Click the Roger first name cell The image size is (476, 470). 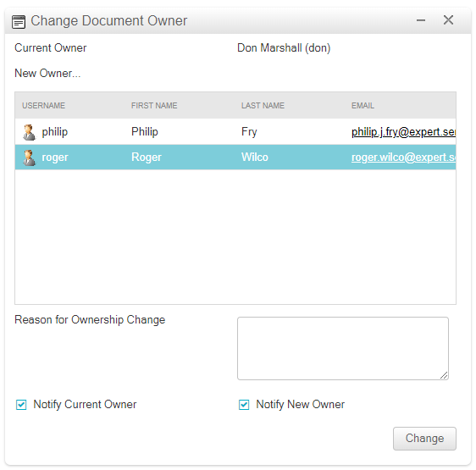147,158
